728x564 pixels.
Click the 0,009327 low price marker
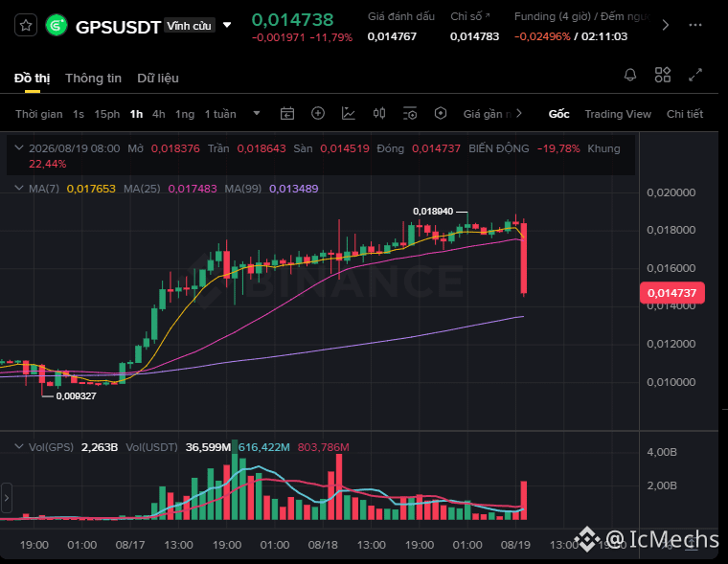[76, 396]
